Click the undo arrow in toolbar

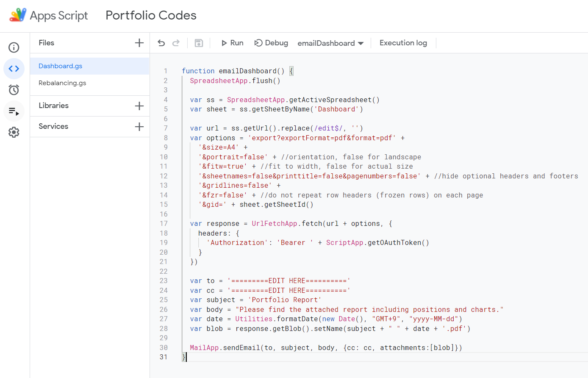(161, 43)
